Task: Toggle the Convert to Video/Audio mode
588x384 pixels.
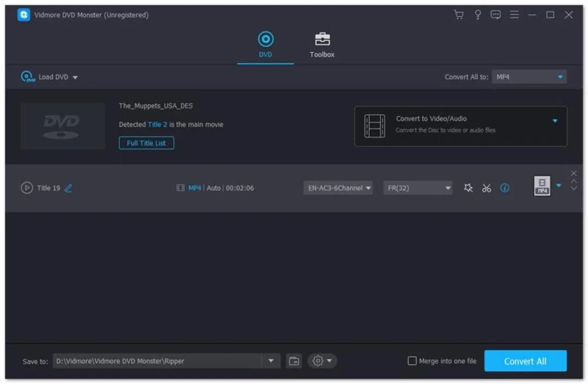Action: pyautogui.click(x=555, y=120)
